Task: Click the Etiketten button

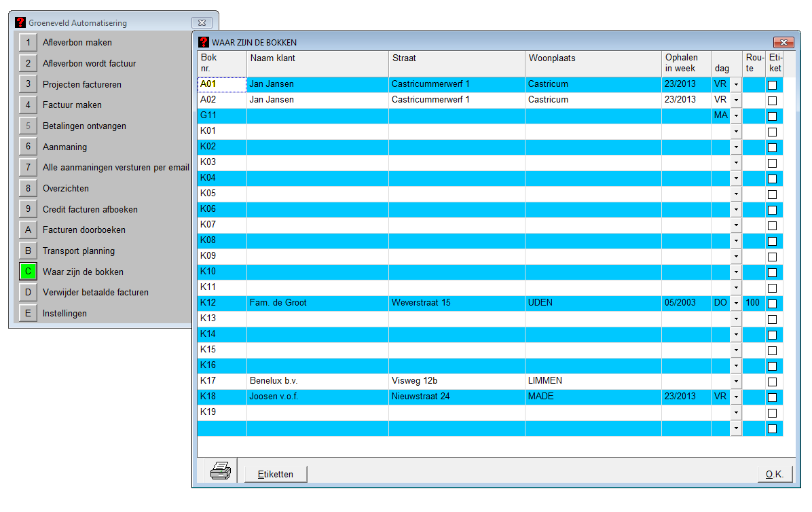Action: (276, 474)
